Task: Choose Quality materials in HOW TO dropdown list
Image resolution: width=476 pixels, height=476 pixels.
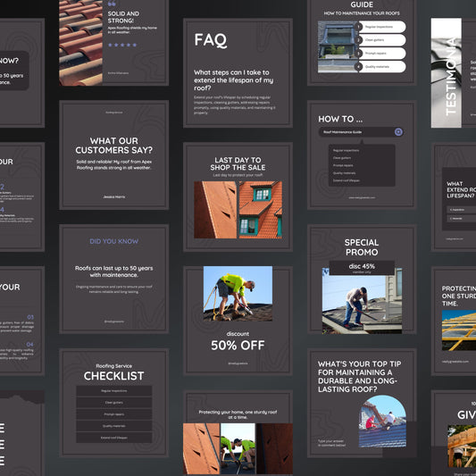Action: click(344, 173)
